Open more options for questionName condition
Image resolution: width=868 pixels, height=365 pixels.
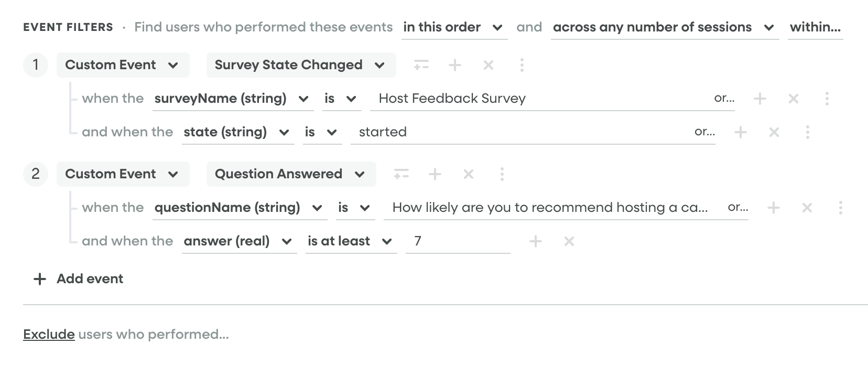[840, 208]
